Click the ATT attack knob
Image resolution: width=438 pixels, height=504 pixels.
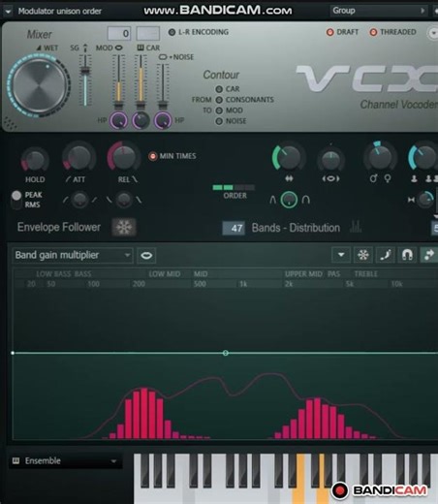(x=78, y=158)
